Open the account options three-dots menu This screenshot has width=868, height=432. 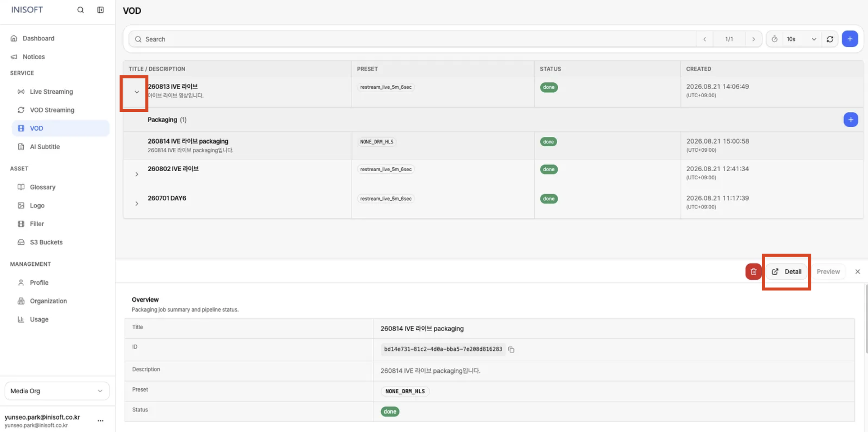point(100,421)
